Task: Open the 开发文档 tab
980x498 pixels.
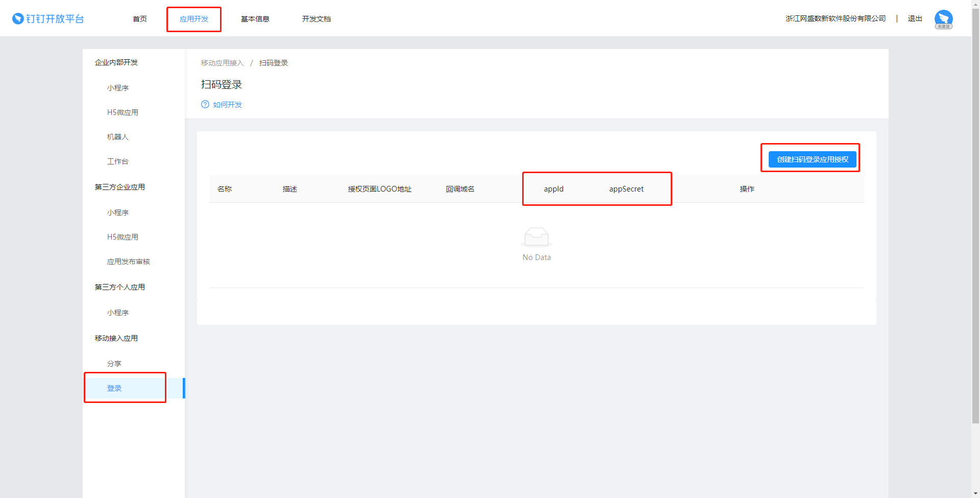Action: [316, 19]
